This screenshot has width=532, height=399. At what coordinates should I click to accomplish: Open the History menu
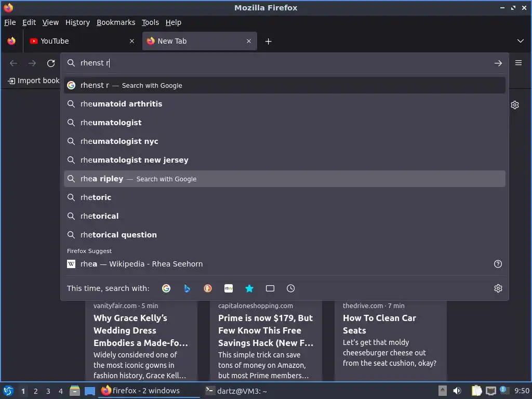point(77,22)
